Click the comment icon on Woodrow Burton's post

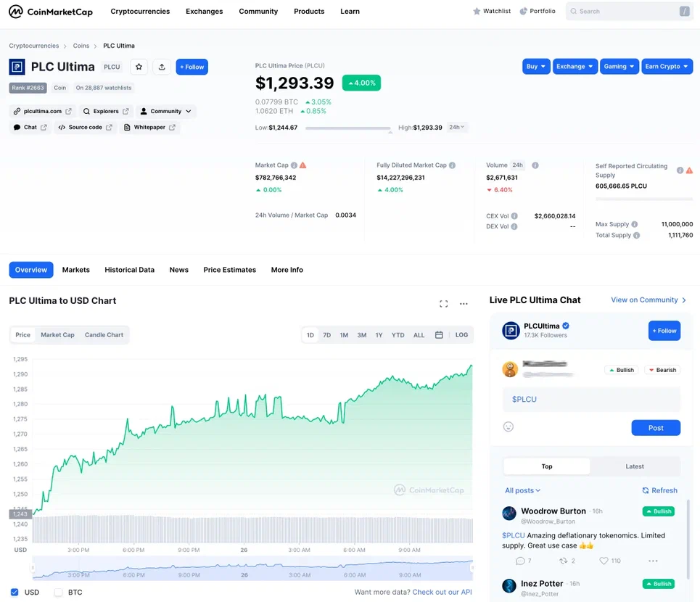[520, 561]
